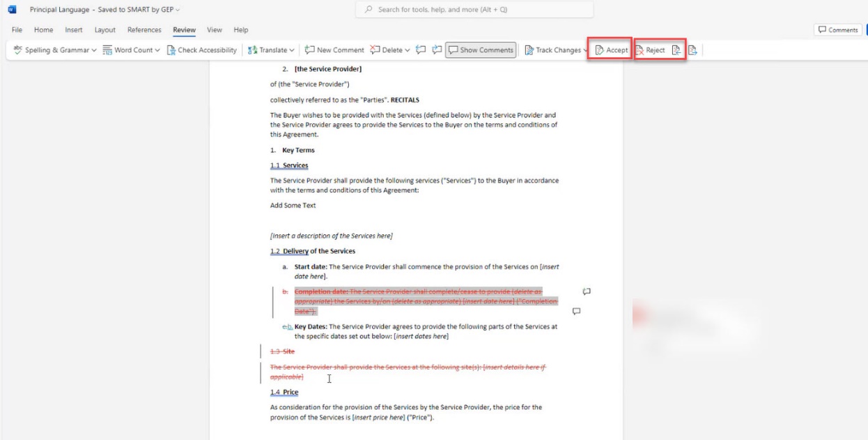Go to the previous tracked change
868x440 pixels.
pyautogui.click(x=676, y=50)
